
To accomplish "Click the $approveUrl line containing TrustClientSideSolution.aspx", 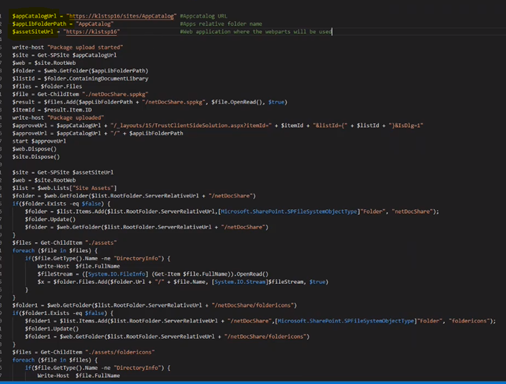I will [x=218, y=126].
